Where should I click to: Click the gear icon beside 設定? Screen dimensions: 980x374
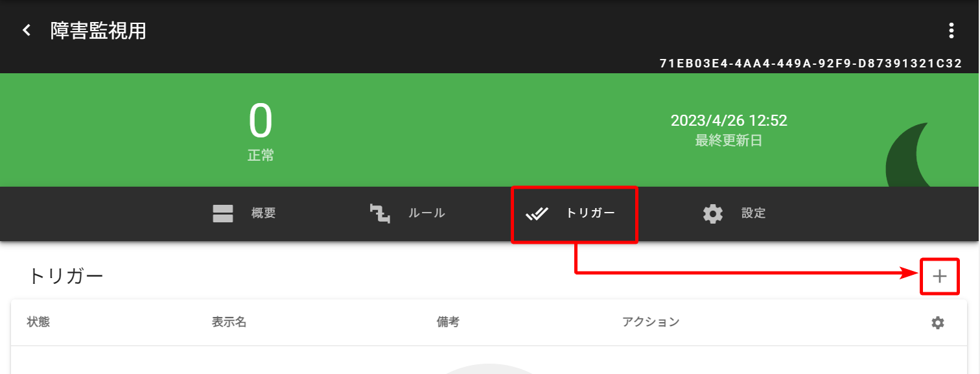click(713, 213)
